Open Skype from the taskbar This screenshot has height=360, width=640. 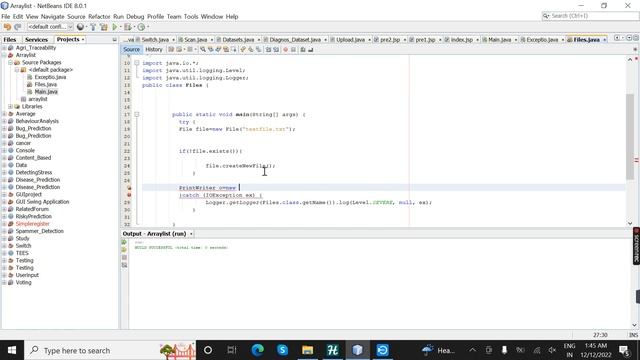[282, 350]
